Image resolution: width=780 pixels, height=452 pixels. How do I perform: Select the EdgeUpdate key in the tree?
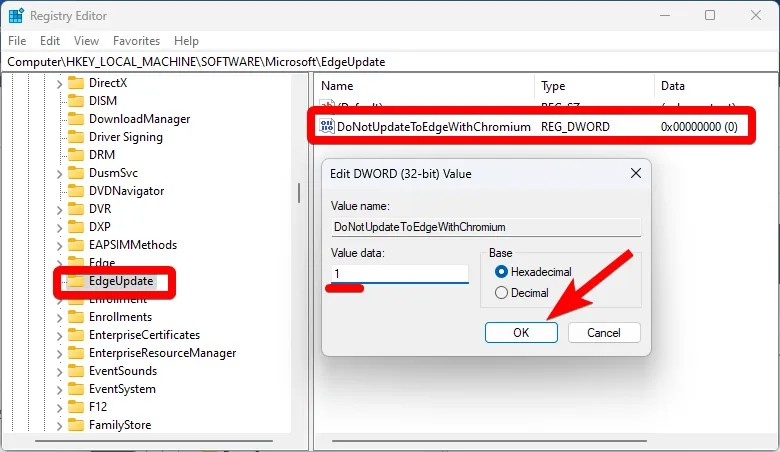[x=121, y=281]
